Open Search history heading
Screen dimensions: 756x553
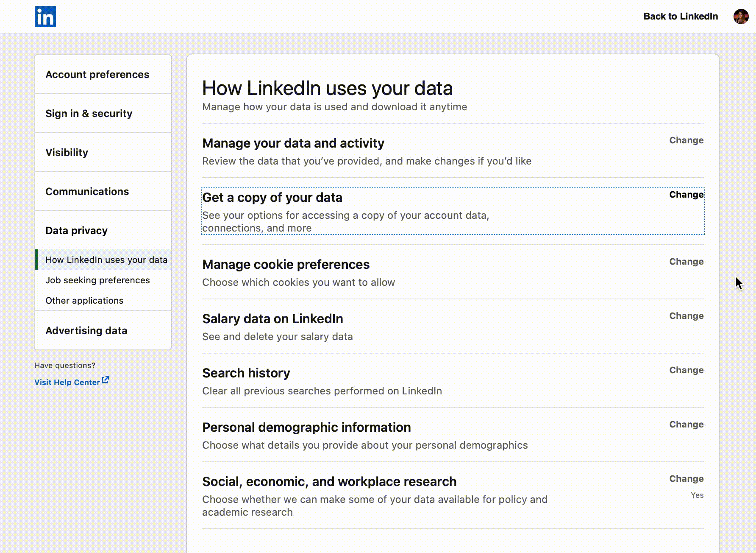coord(246,373)
